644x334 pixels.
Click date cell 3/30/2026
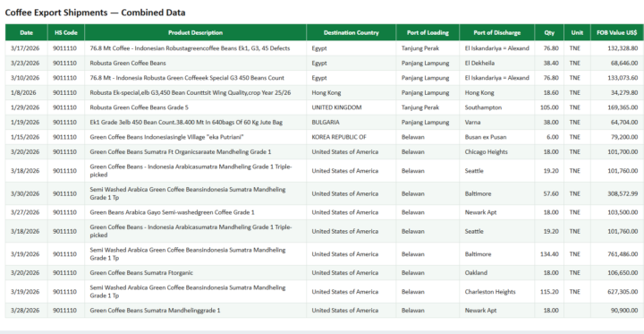[25, 193]
